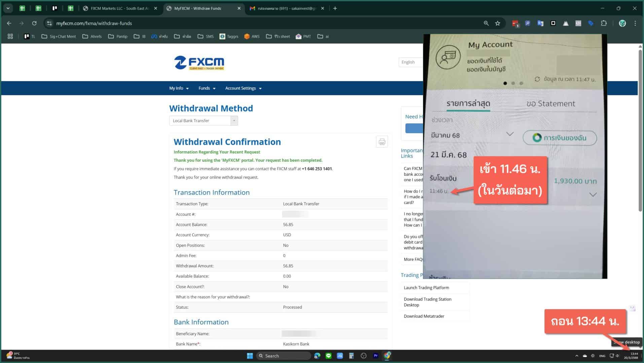The image size is (644, 363).
Task: Click the black square extension icon
Action: pos(553,23)
